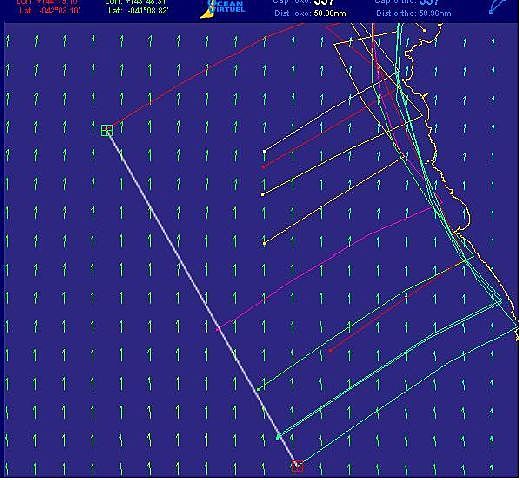Click the dolphin icon in top-right corner
520x480 pixels.
[497, 7]
